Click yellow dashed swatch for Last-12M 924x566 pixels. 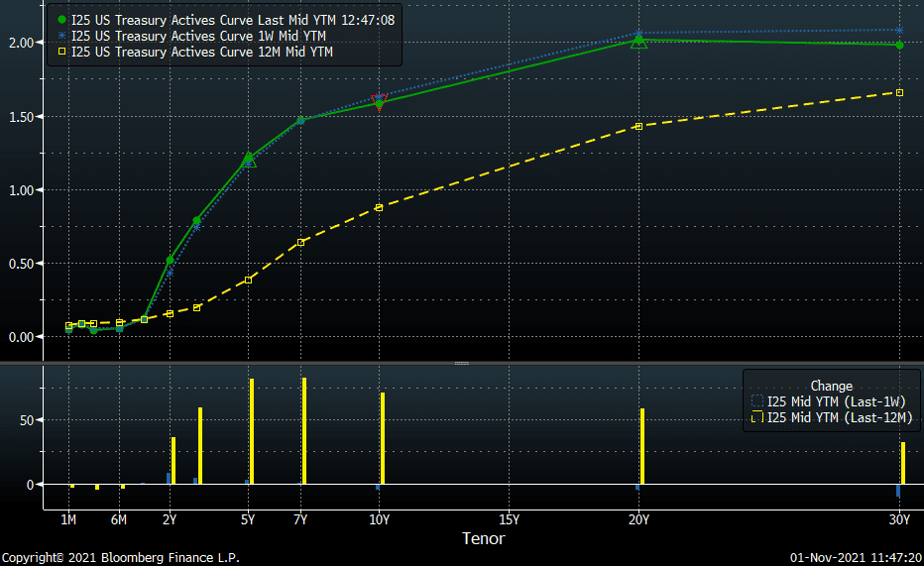(757, 417)
